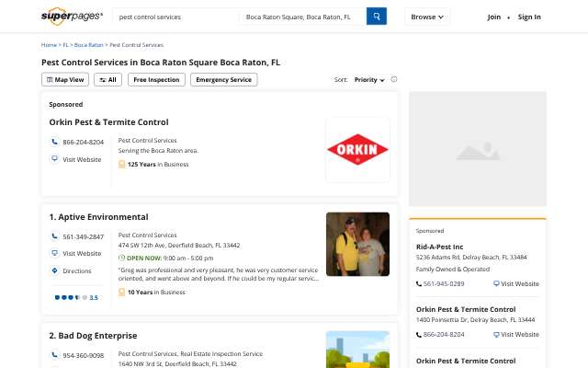Click the pest control services search field
This screenshot has height=368, width=588.
tap(175, 17)
